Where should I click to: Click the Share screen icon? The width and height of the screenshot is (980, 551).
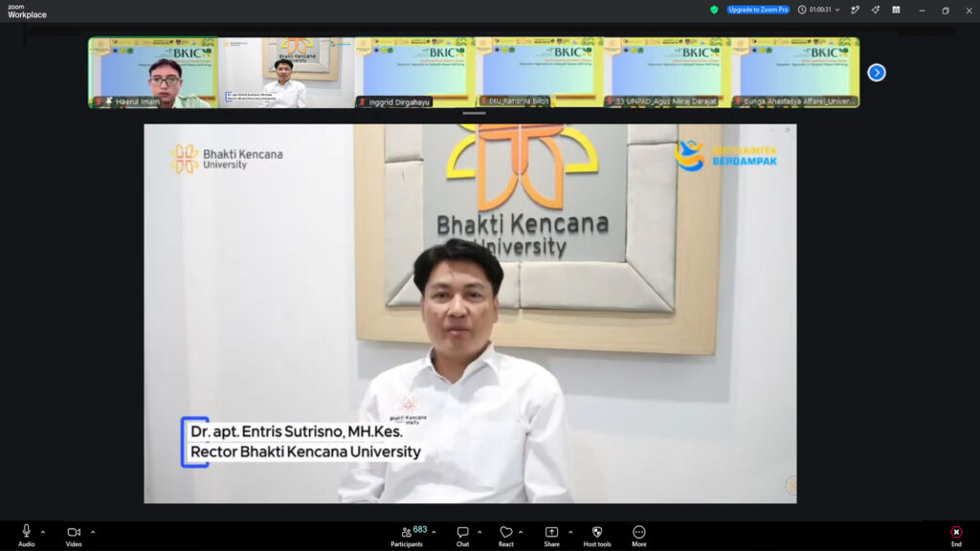tap(551, 536)
